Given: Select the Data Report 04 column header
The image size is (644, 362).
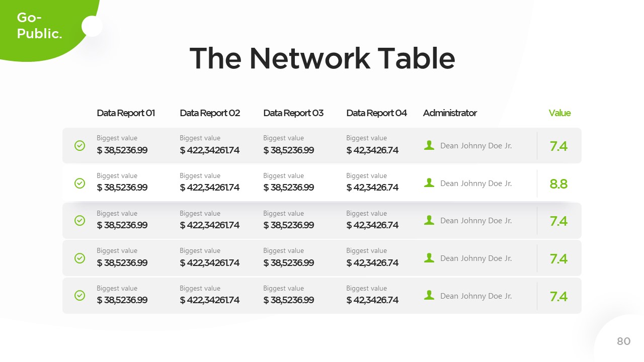Looking at the screenshot, I should pyautogui.click(x=376, y=113).
